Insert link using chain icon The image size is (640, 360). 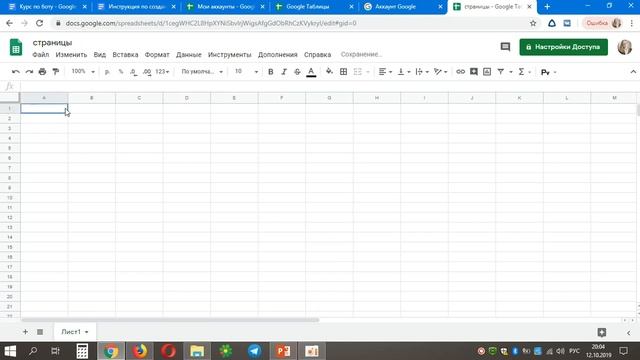(x=460, y=72)
